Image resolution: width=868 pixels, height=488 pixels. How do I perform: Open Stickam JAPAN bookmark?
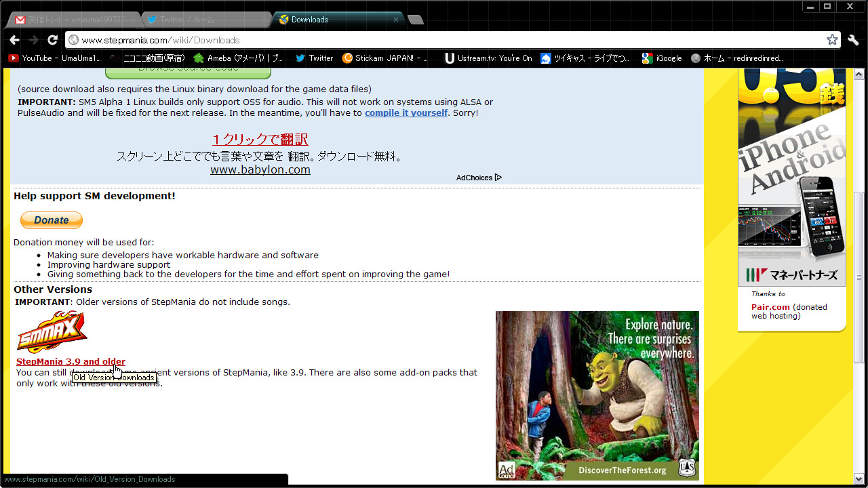385,58
